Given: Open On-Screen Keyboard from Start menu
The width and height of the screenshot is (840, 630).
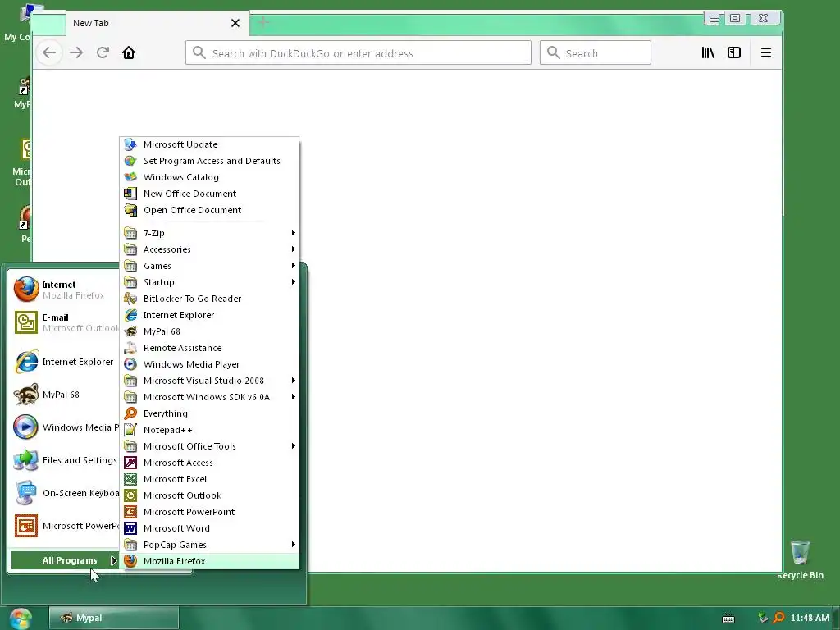Looking at the screenshot, I should point(65,493).
